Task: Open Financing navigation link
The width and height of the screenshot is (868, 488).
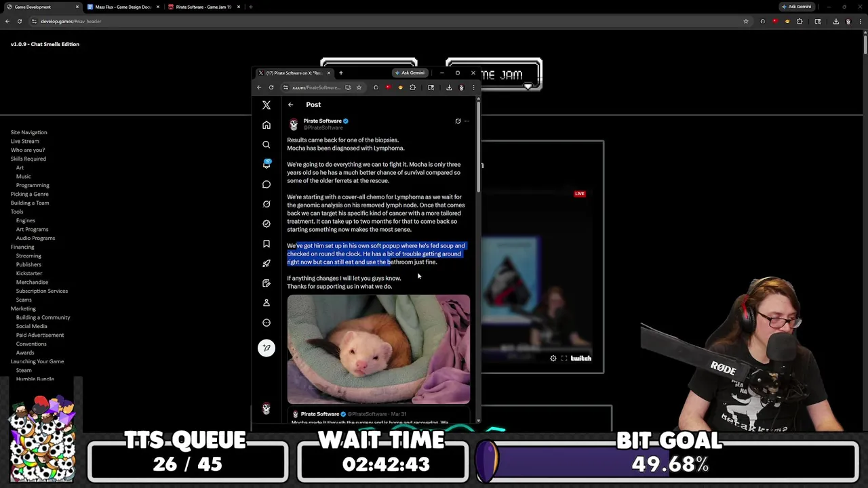Action: point(22,247)
